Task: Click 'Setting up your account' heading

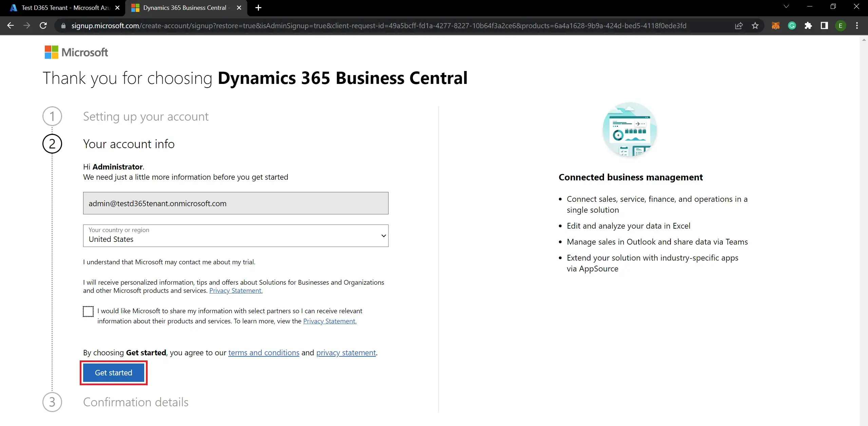Action: pos(146,117)
